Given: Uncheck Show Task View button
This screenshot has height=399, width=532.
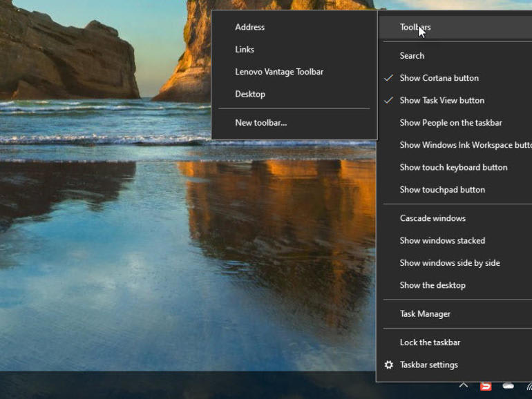Looking at the screenshot, I should coord(441,100).
